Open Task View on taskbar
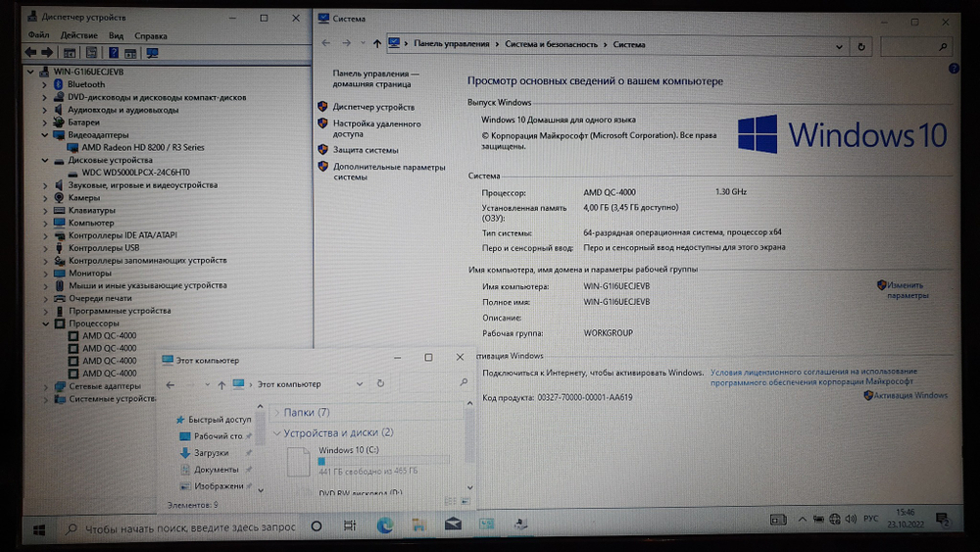 [x=350, y=526]
